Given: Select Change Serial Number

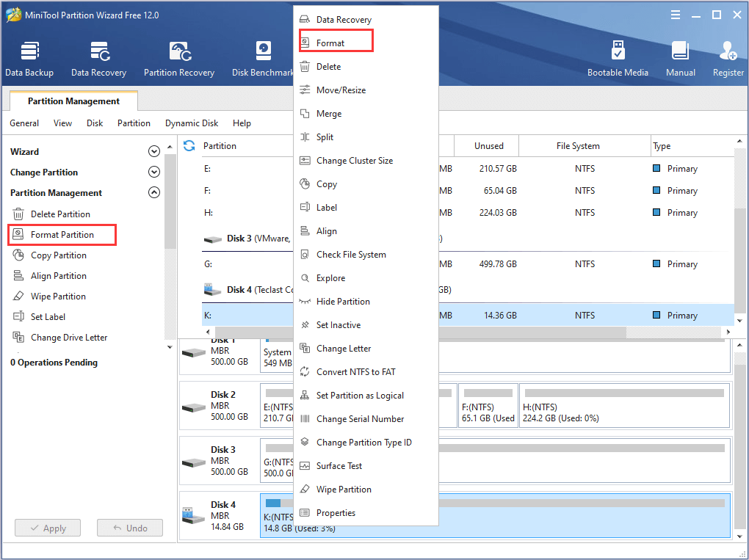Looking at the screenshot, I should 366,418.
